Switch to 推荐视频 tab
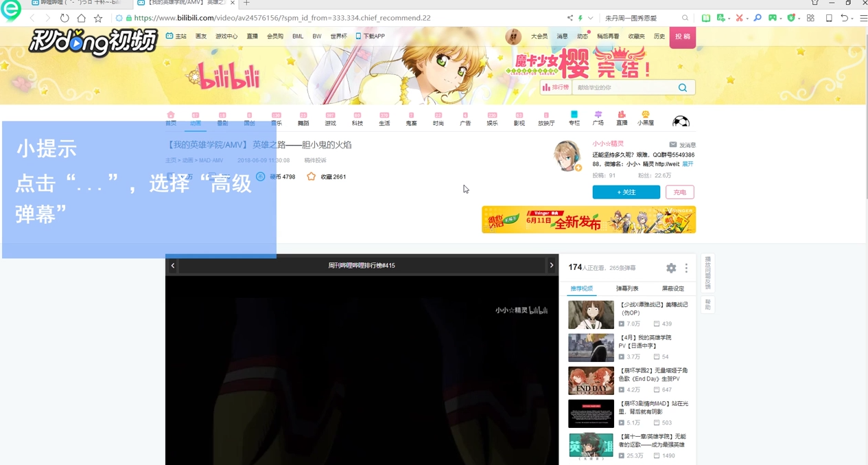Image resolution: width=868 pixels, height=465 pixels. click(x=582, y=288)
